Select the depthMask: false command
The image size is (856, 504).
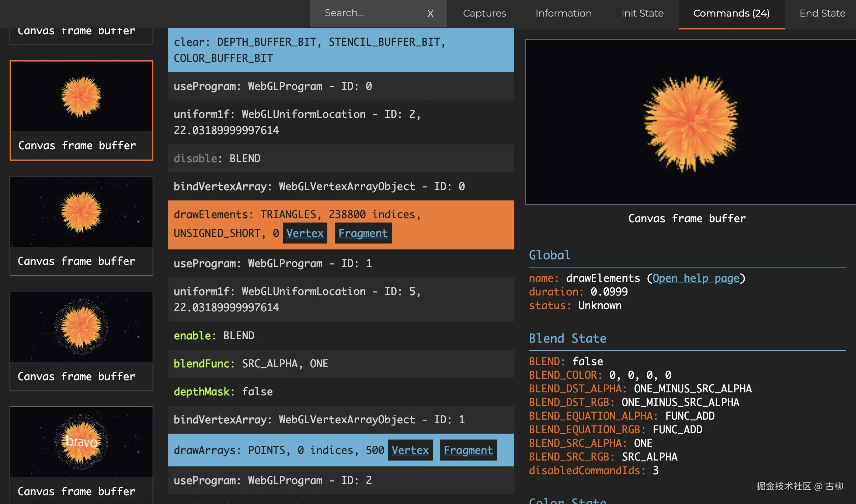coord(341,392)
